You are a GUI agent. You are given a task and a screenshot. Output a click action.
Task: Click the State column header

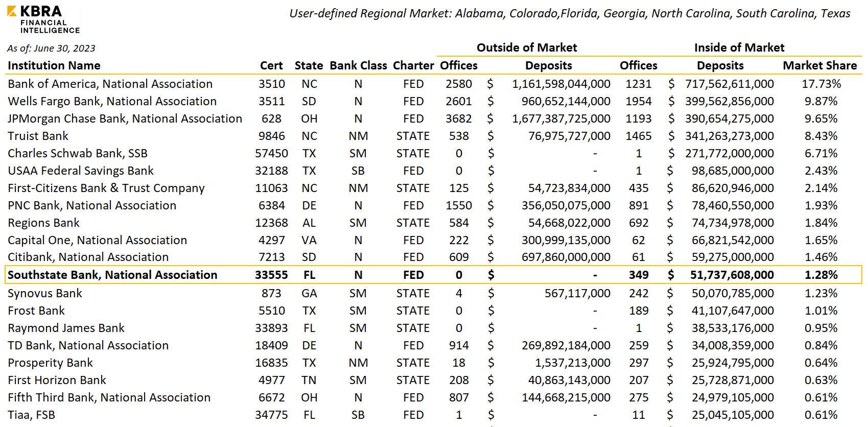click(309, 65)
